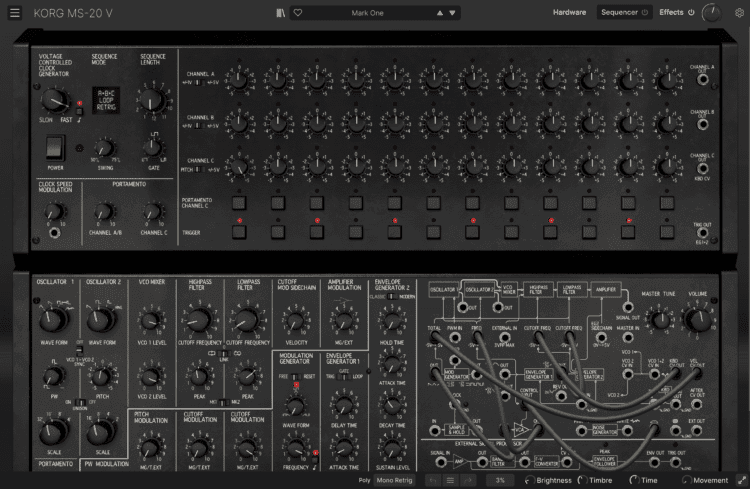This screenshot has width=750, height=489.
Task: Toggle the Channel A voltage range switch
Action: tap(199, 83)
